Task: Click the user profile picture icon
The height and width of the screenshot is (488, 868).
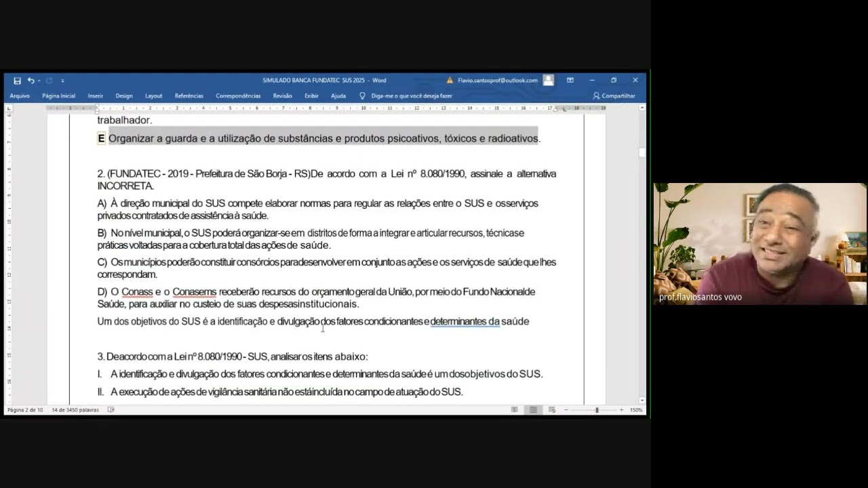Action: (x=549, y=80)
